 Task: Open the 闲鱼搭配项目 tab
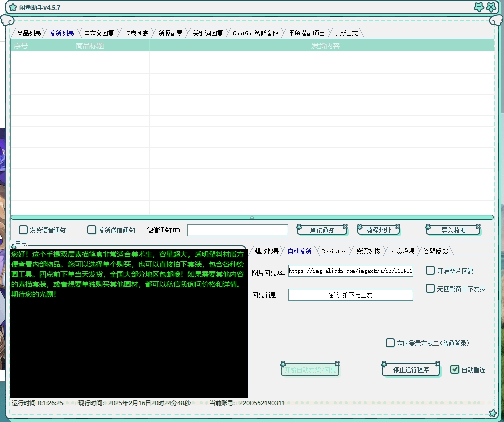306,33
